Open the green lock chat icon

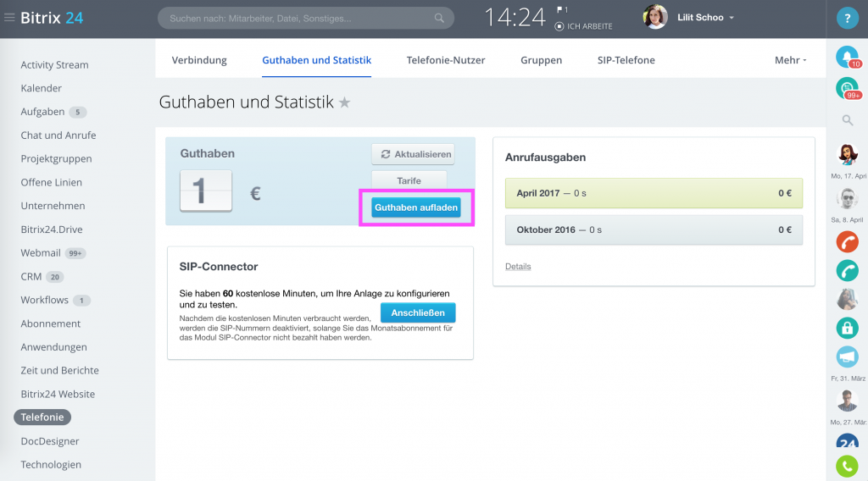click(x=848, y=328)
